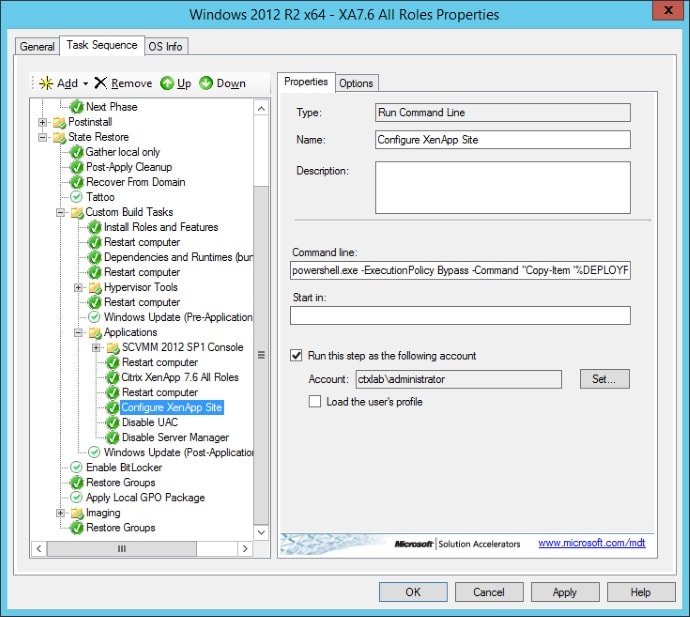Click the Account field ctxlab\administrator
Viewport: 690px width, 617px height.
point(459,379)
